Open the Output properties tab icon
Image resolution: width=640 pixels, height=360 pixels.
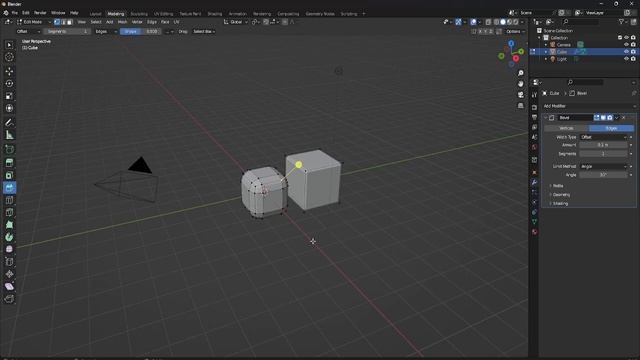[x=534, y=117]
